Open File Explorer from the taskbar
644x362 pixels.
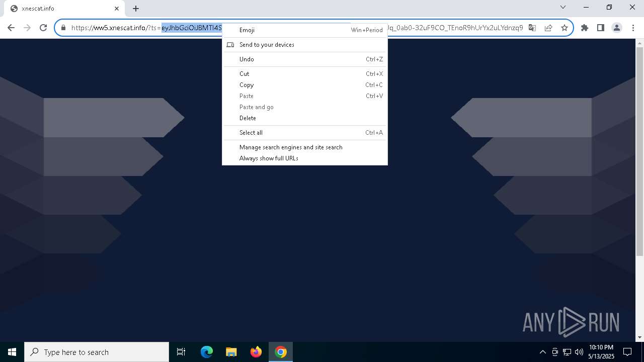pos(231,352)
